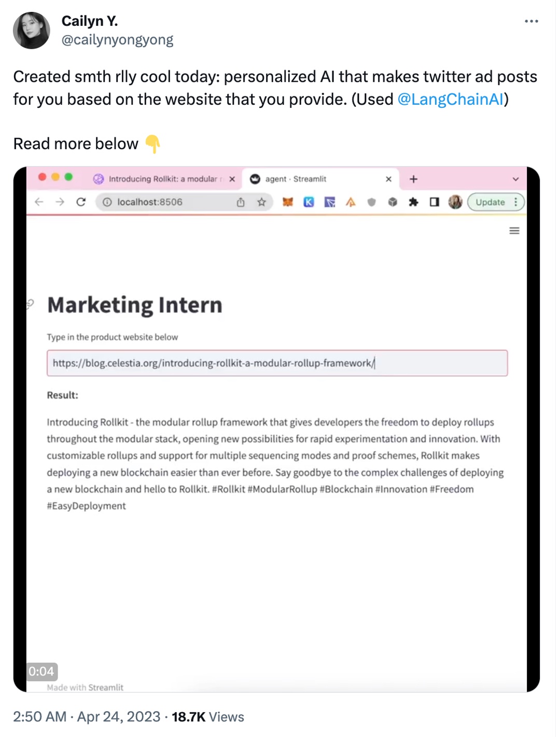
Task: Copy the Marketing Intern heading anchor link
Action: tap(30, 304)
